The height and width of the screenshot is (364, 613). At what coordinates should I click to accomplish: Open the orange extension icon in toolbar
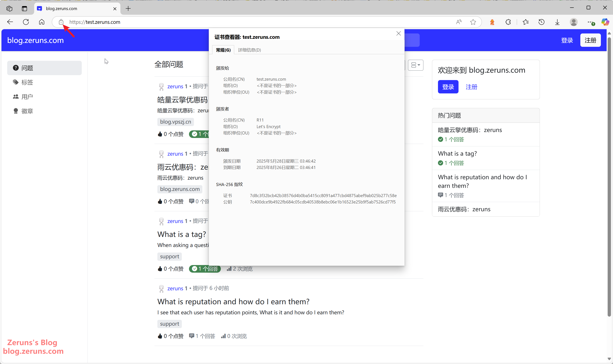(492, 22)
